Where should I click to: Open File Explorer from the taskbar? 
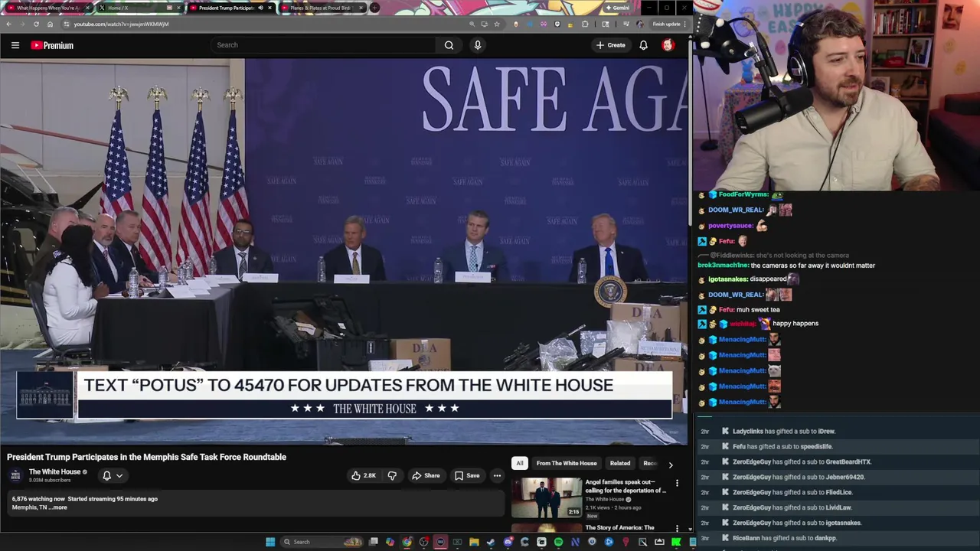(474, 542)
